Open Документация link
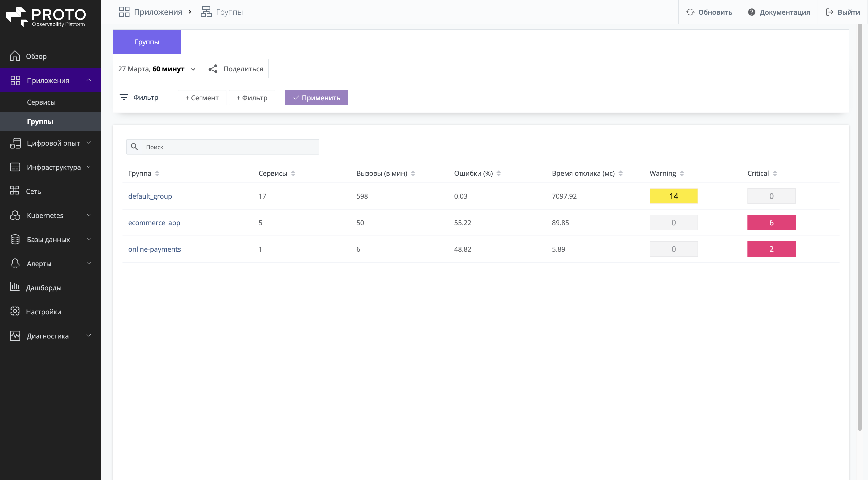Image resolution: width=868 pixels, height=480 pixels. (x=779, y=12)
